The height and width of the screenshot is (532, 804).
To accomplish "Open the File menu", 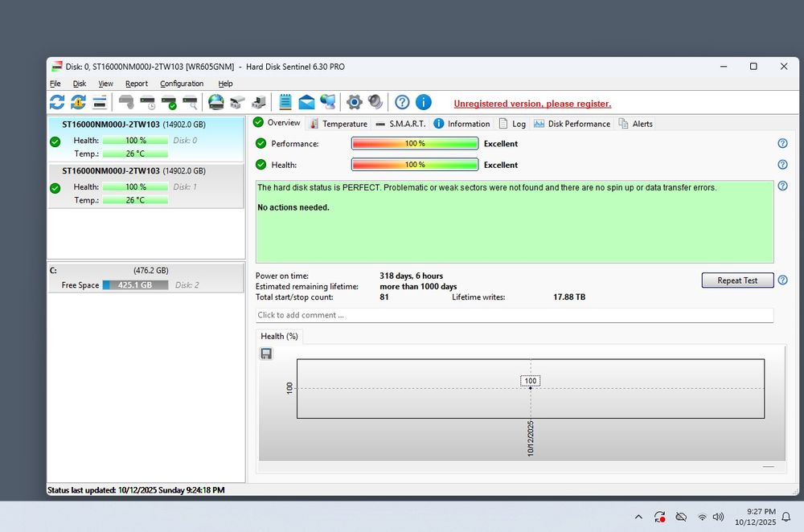I will [x=55, y=84].
